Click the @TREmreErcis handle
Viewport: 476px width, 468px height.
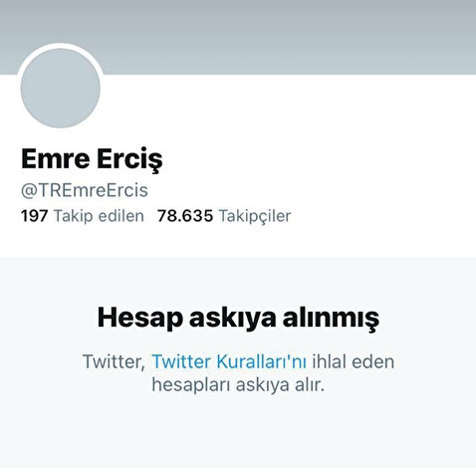[x=85, y=190]
